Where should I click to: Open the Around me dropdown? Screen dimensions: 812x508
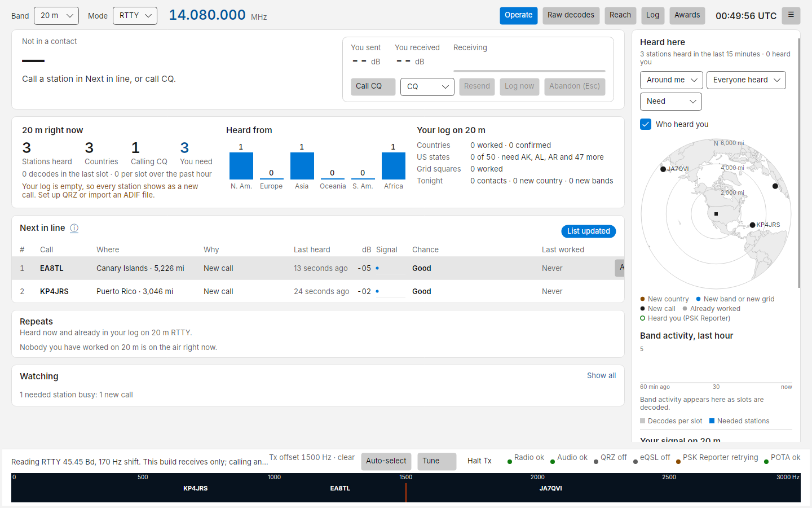[672, 80]
